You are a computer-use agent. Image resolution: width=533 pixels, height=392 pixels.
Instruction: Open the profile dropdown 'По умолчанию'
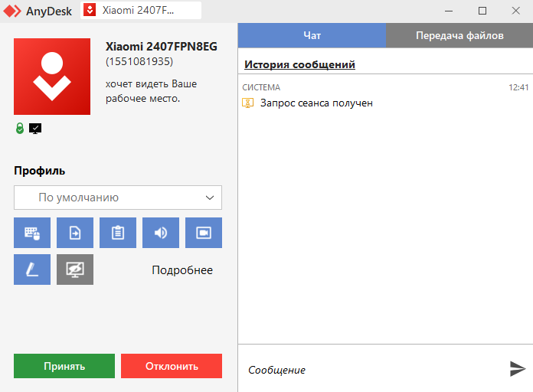click(x=118, y=198)
